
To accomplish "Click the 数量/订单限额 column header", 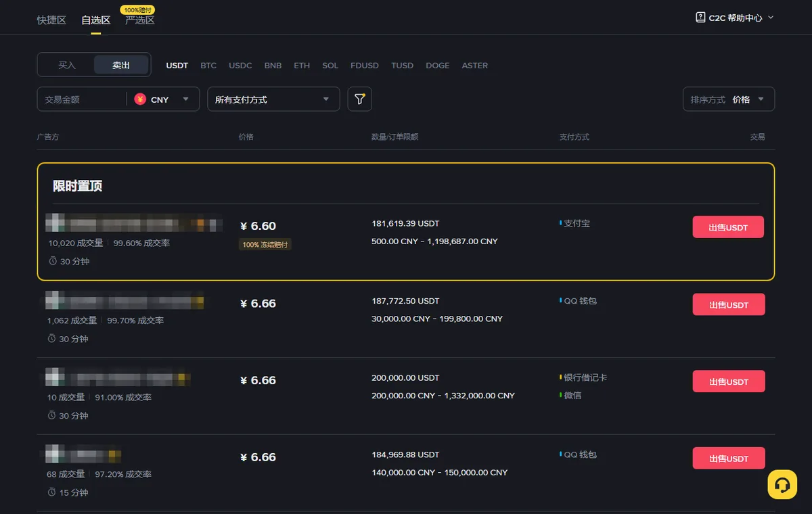I will [x=395, y=137].
